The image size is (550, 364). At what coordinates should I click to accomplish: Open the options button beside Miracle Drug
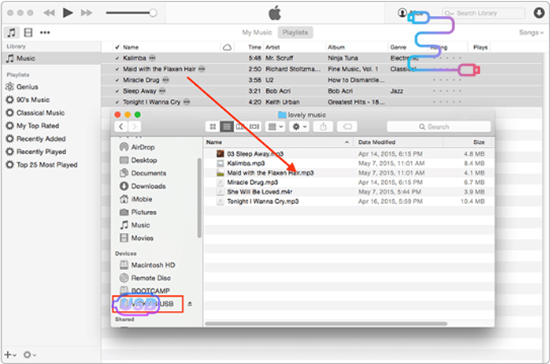(166, 80)
